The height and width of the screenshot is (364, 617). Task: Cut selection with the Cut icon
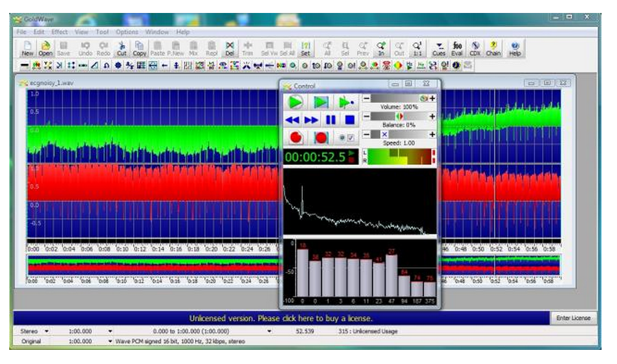coord(122,49)
